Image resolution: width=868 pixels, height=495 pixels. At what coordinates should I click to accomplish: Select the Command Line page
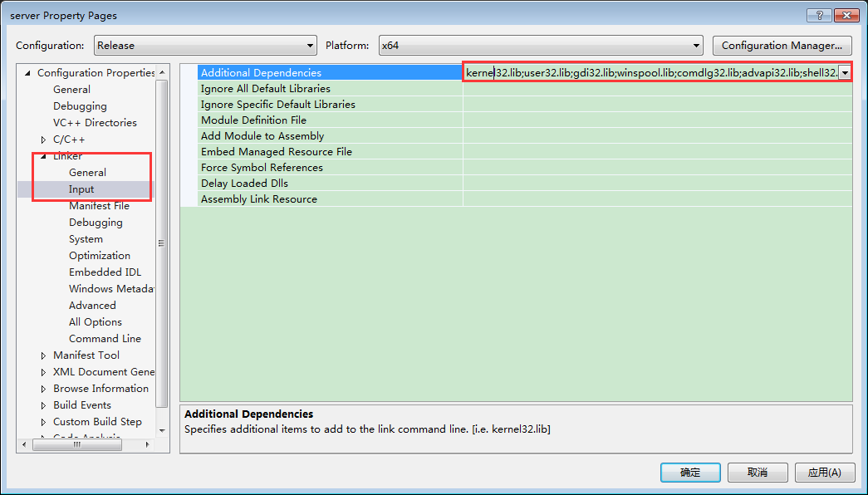coord(105,338)
